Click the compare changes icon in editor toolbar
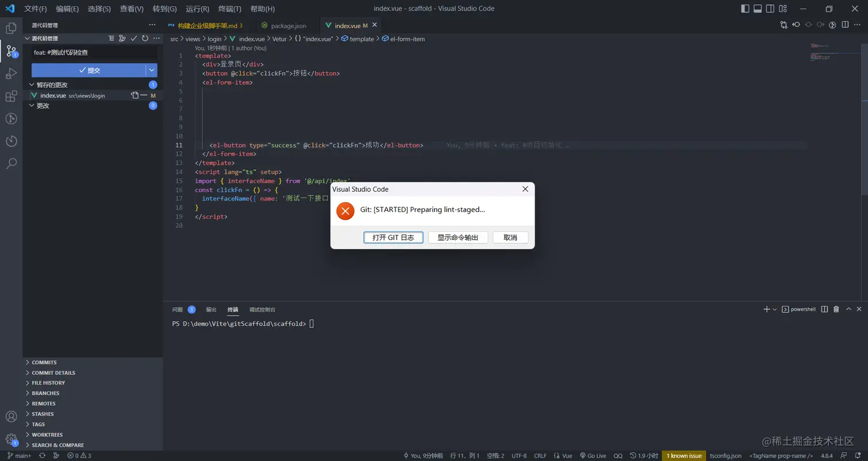868x461 pixels. 784,25
